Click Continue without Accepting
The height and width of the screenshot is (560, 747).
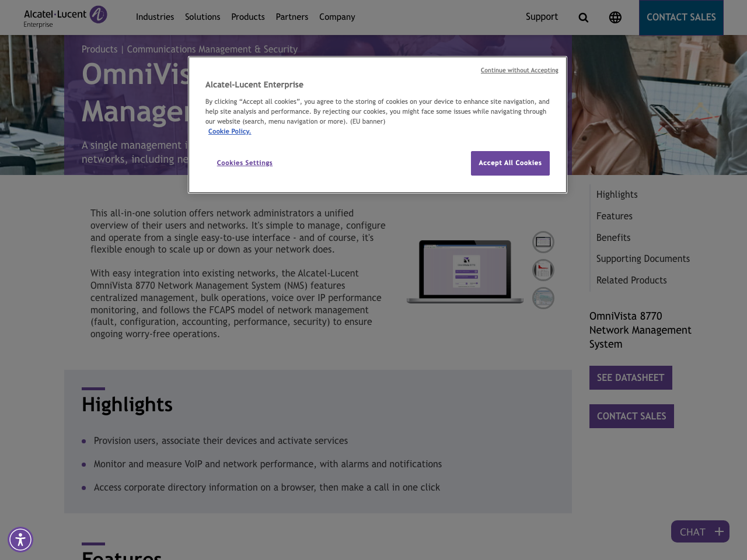click(x=519, y=69)
